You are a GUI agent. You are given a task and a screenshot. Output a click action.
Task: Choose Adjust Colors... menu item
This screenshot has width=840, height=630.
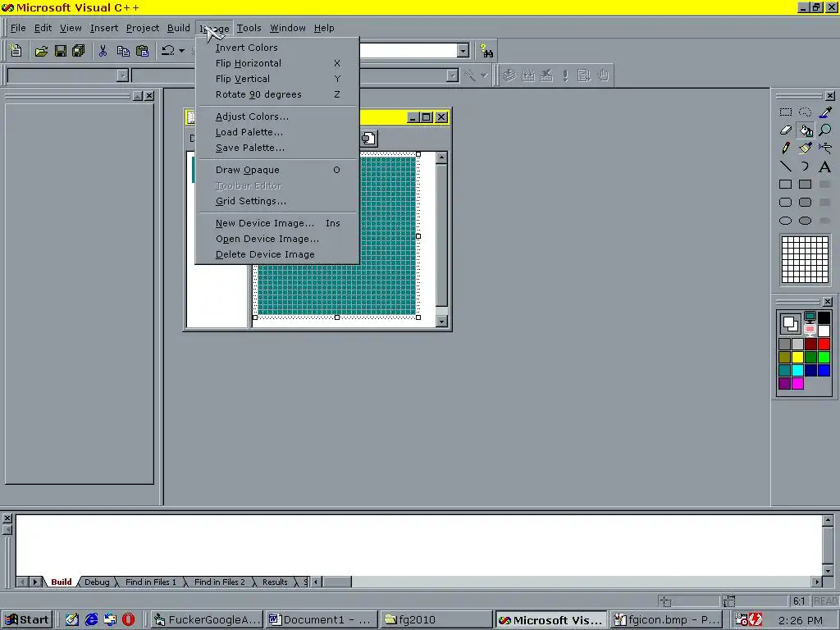277,116
